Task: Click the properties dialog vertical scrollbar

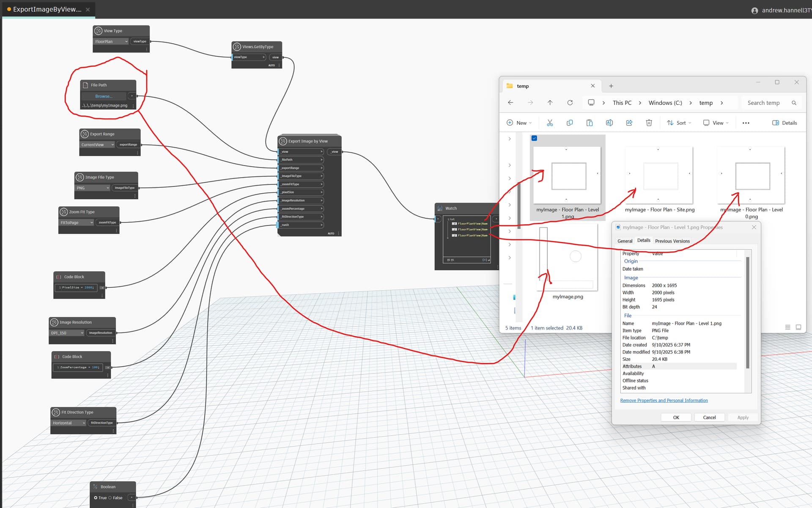Action: (747, 313)
